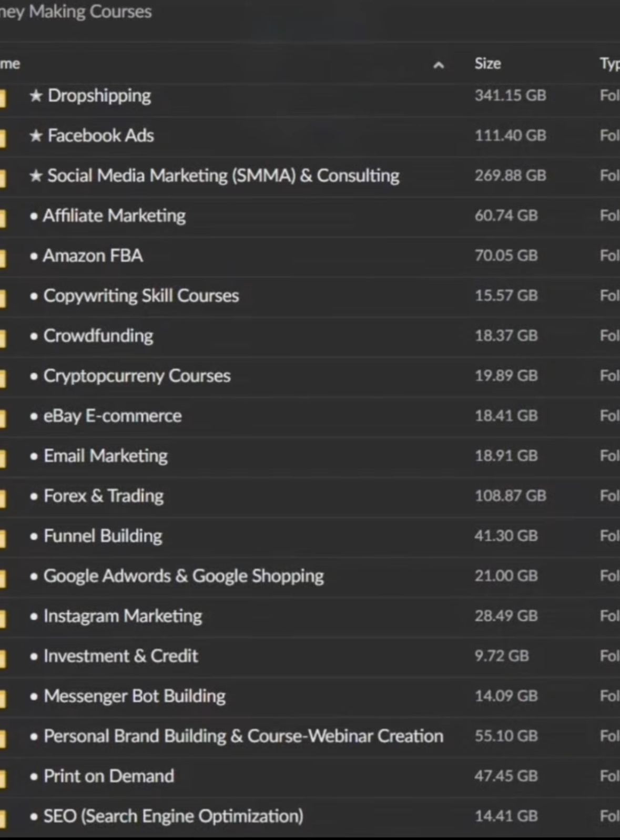Open the eBay E-commerce folder
The image size is (620, 840).
click(x=113, y=416)
